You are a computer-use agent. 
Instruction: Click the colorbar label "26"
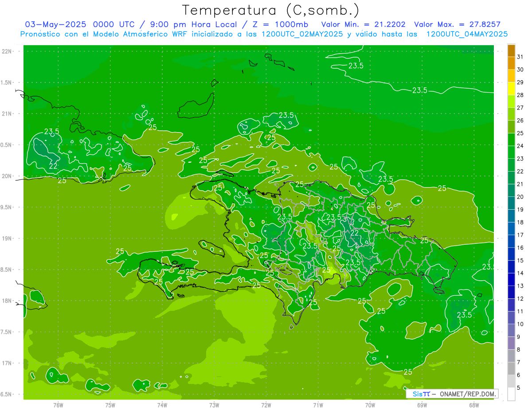point(520,121)
